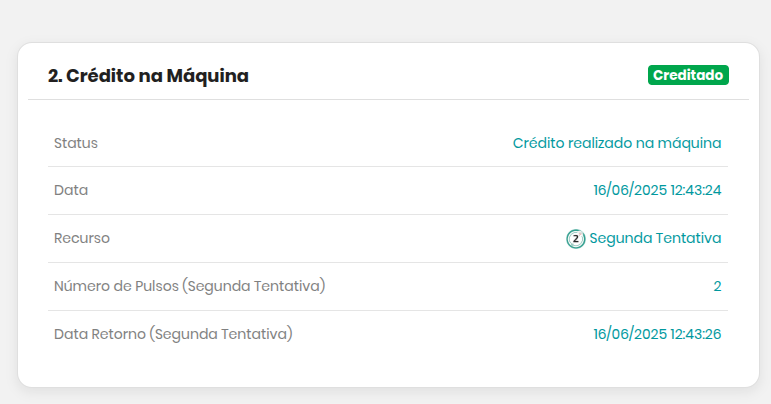Click the Data value 16/06/2025 12:43:24
The height and width of the screenshot is (404, 771).
pyautogui.click(x=657, y=190)
